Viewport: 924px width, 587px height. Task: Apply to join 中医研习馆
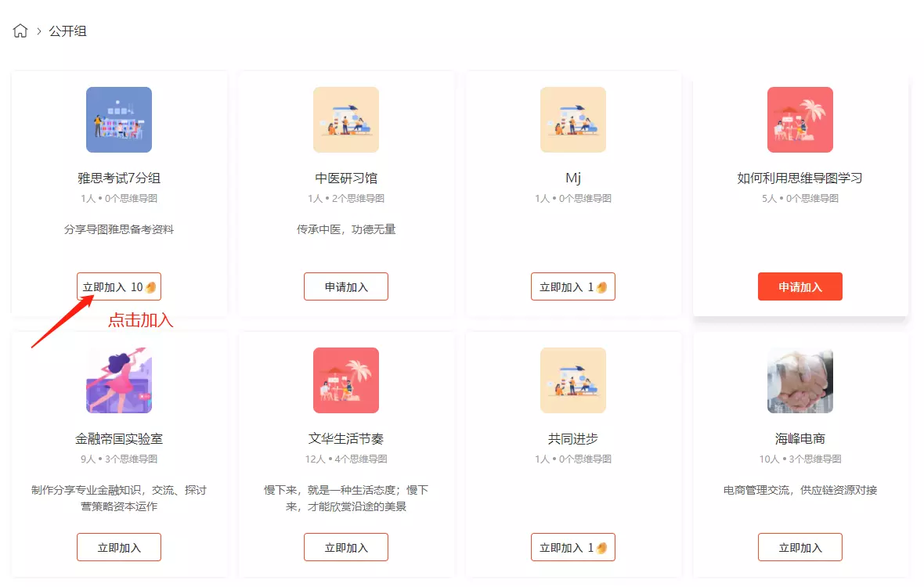346,286
